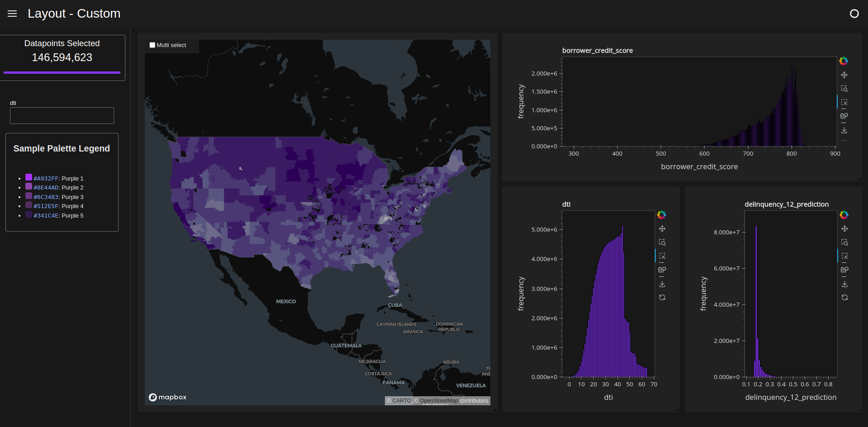Select Pan tool on dti chart

[662, 229]
